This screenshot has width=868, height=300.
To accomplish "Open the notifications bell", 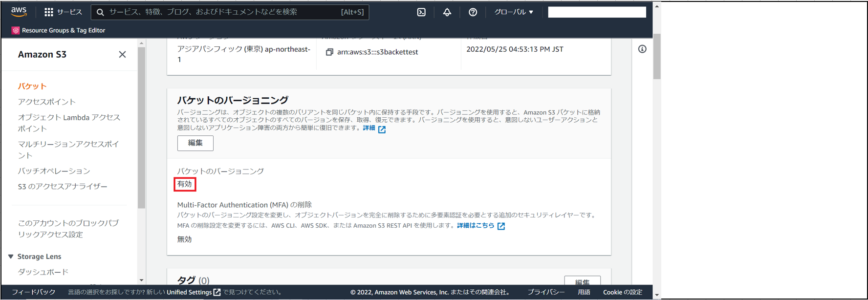I will (x=447, y=12).
